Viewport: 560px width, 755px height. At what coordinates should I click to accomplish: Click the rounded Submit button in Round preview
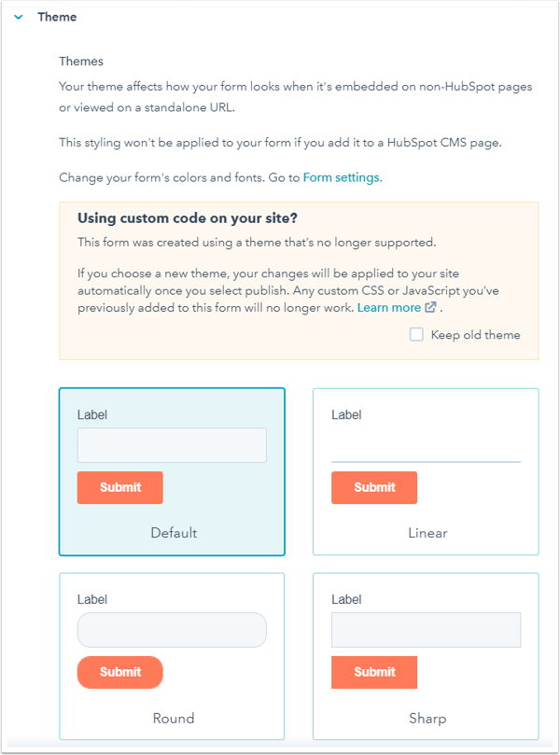119,672
